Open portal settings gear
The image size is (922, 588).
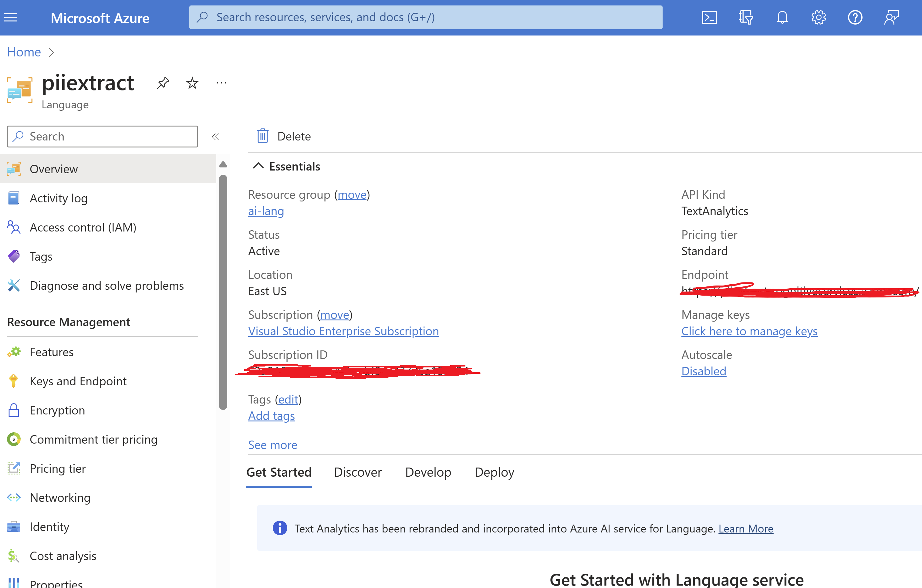(x=819, y=17)
